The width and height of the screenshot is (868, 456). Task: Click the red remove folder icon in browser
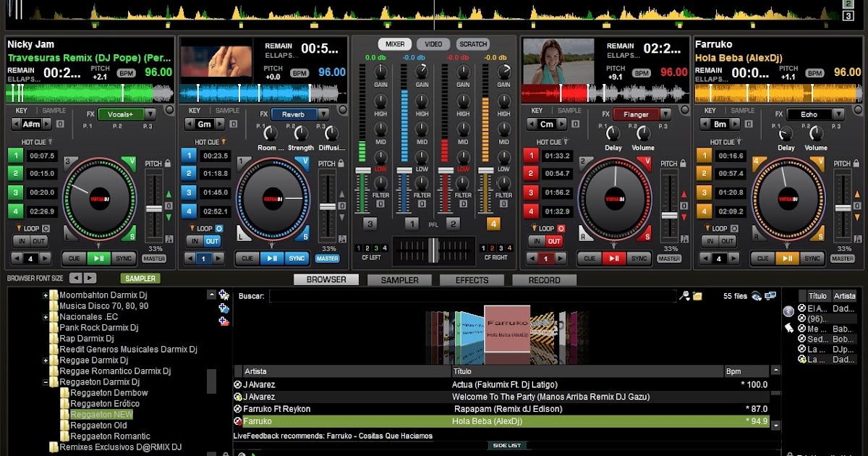click(224, 321)
